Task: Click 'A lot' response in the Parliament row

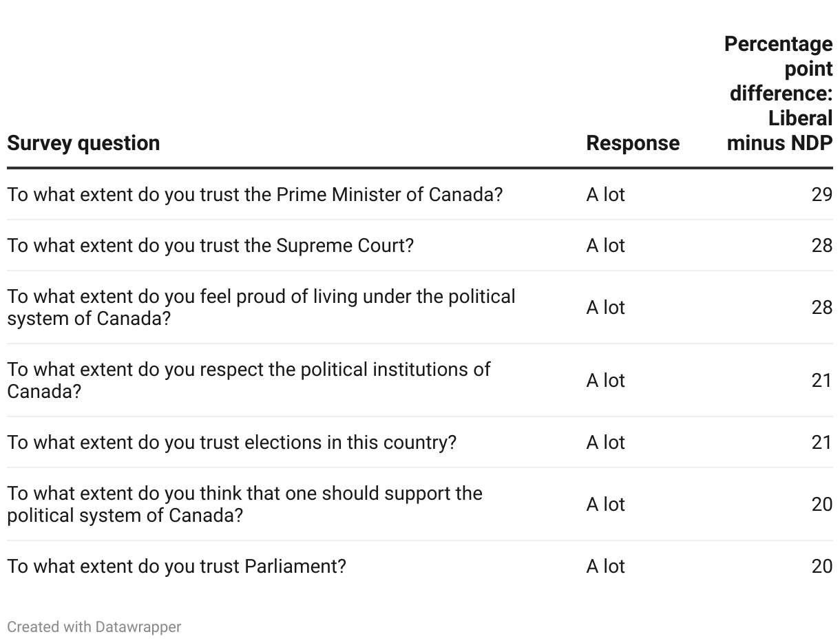Action: pos(606,567)
